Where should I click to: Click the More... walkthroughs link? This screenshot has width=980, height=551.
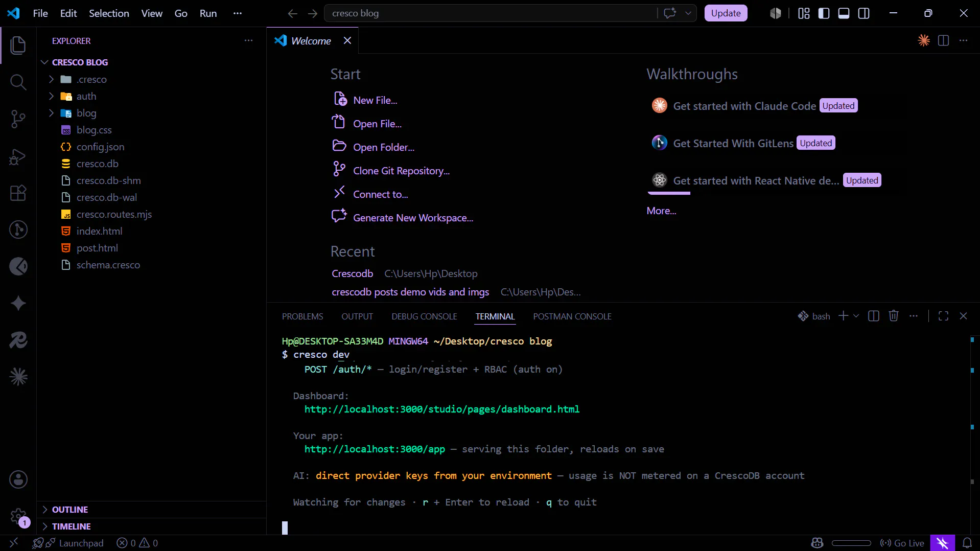click(x=661, y=211)
